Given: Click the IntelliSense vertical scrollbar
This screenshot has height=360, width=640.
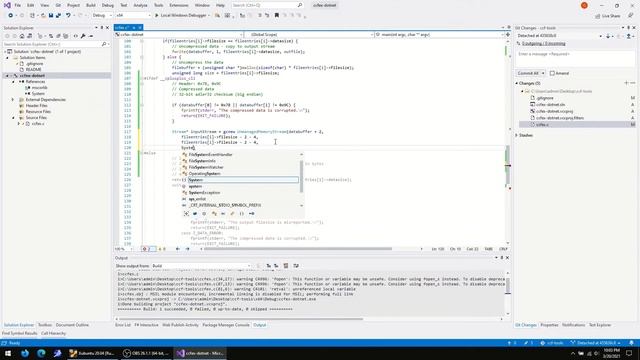Looking at the screenshot, I should (x=302, y=176).
